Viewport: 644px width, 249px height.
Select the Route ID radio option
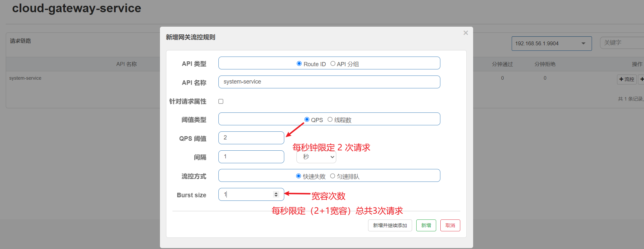pyautogui.click(x=299, y=64)
